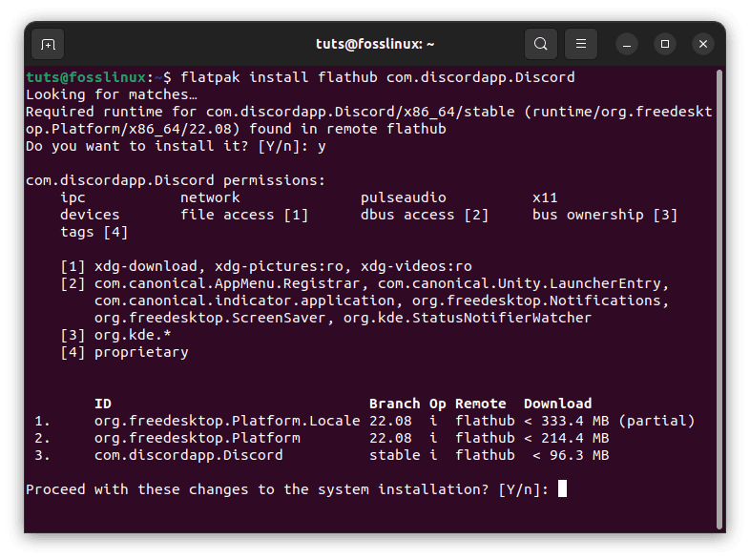Click the '< 333.4 MB (partial)' download size

(610, 421)
